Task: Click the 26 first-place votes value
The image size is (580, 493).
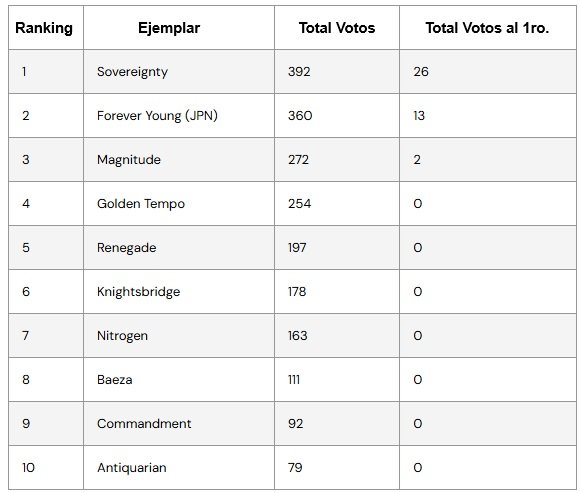Action: tap(421, 72)
